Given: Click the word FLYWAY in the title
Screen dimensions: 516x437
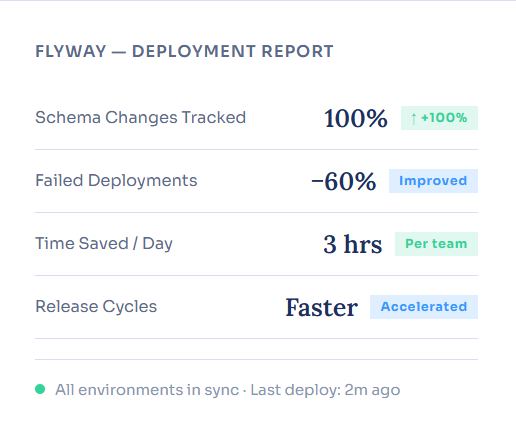Looking at the screenshot, I should (x=71, y=52).
